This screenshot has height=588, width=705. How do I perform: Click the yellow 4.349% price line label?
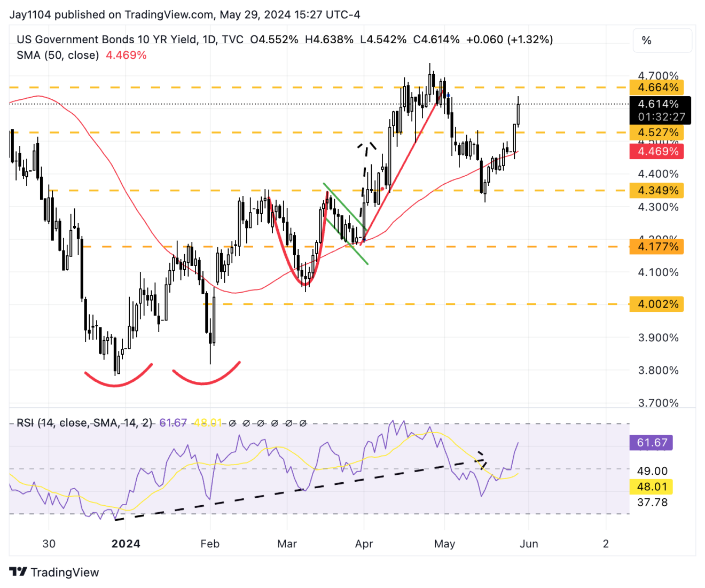pos(657,190)
